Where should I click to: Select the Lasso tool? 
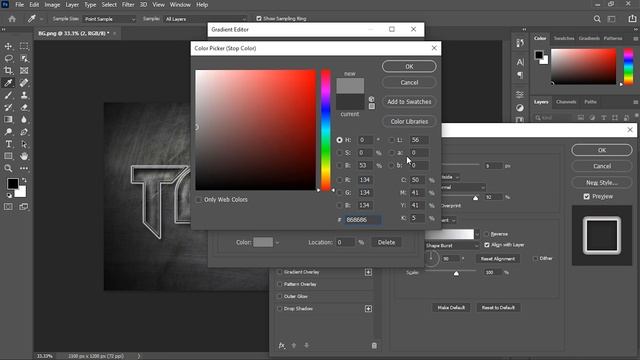point(8,58)
